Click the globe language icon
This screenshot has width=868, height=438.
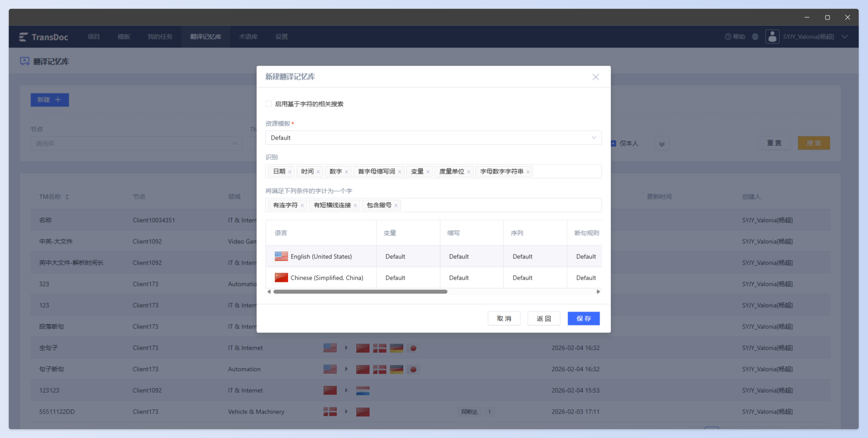coord(755,37)
